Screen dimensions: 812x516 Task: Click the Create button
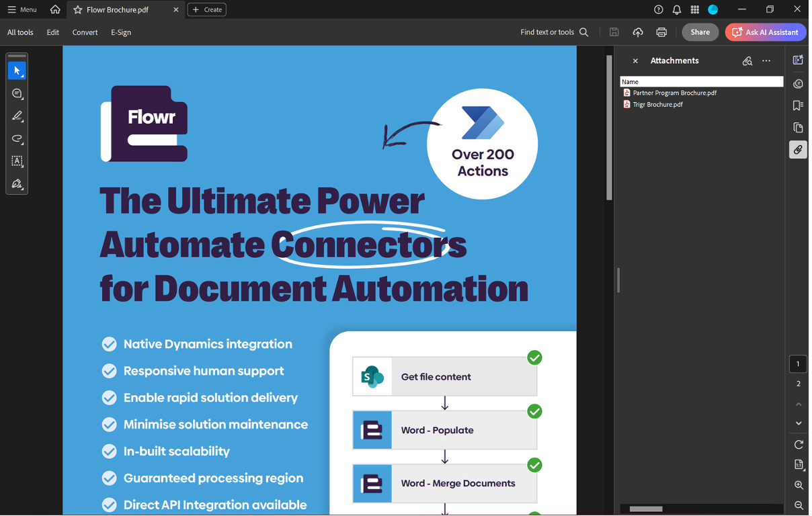207,9
